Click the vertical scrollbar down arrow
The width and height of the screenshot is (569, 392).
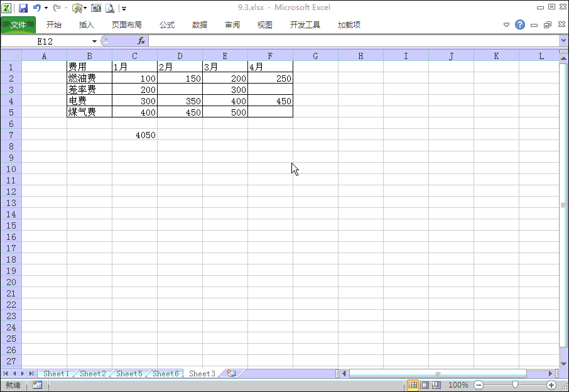(x=563, y=364)
